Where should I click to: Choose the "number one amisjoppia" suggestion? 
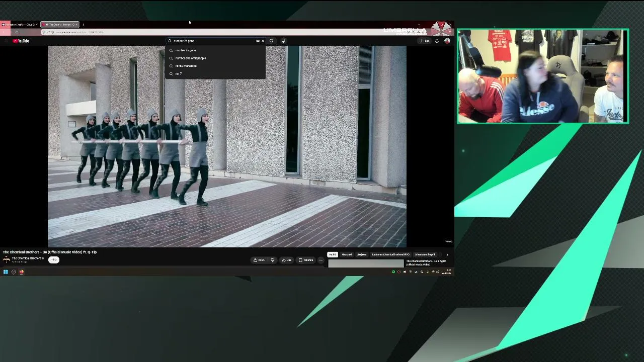point(215,58)
